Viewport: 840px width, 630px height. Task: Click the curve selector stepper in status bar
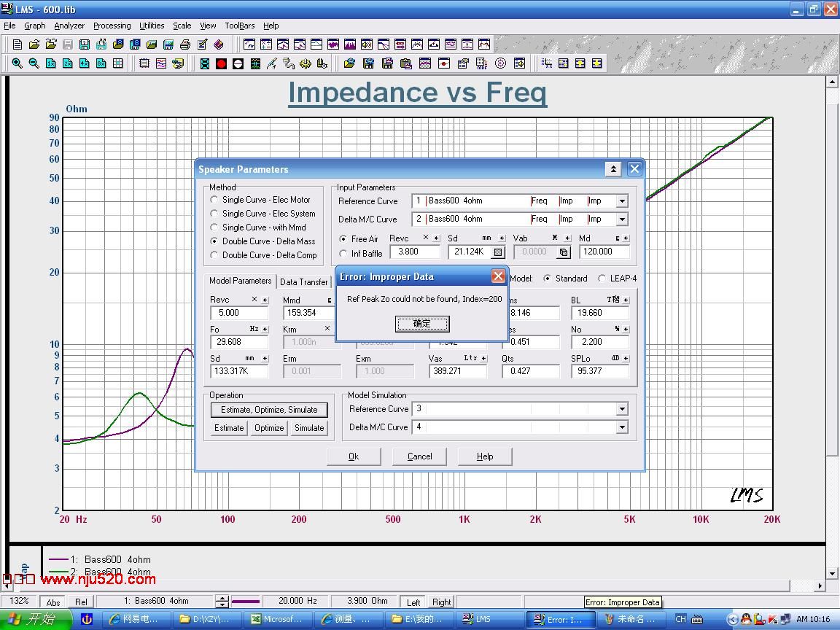pos(222,602)
